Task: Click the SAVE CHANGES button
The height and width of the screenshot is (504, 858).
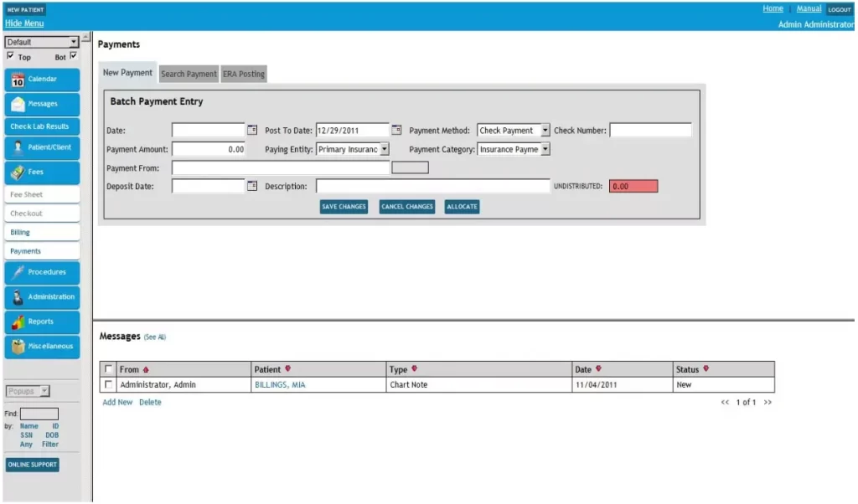Action: pos(344,207)
